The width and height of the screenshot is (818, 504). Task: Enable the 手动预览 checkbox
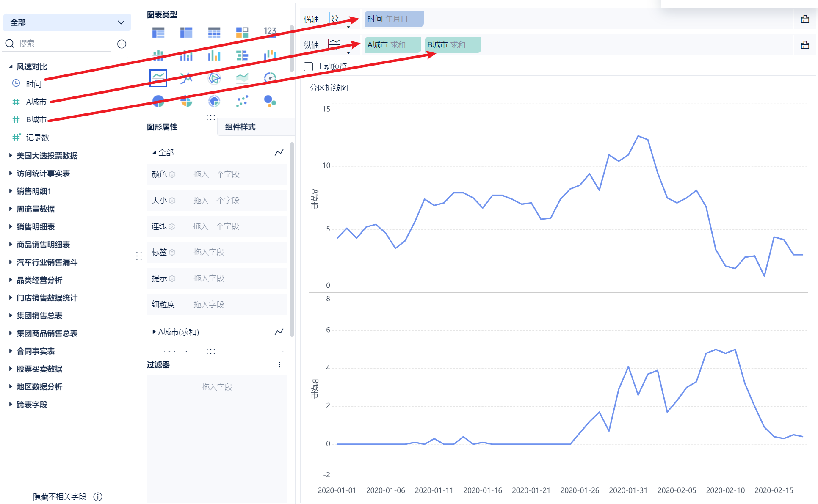click(x=309, y=66)
